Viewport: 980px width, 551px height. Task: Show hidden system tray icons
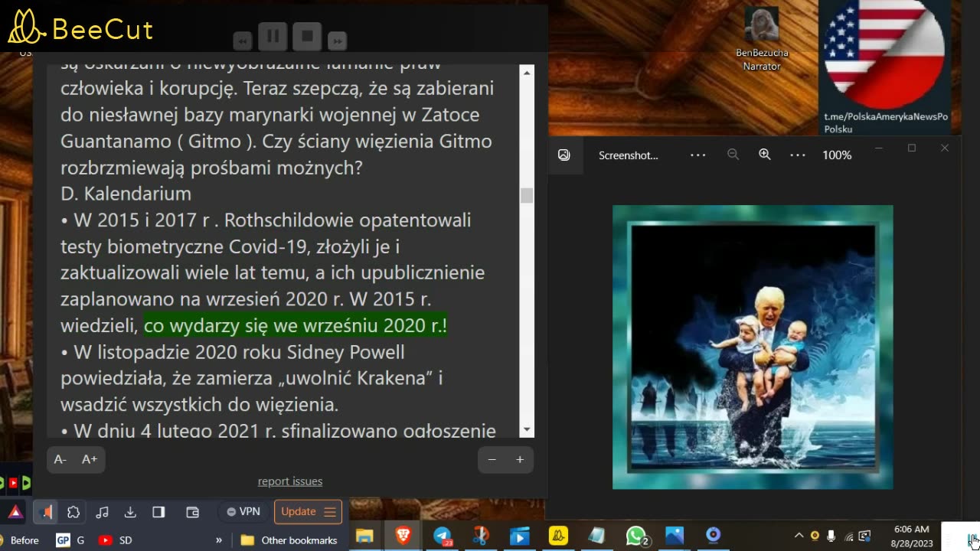799,536
